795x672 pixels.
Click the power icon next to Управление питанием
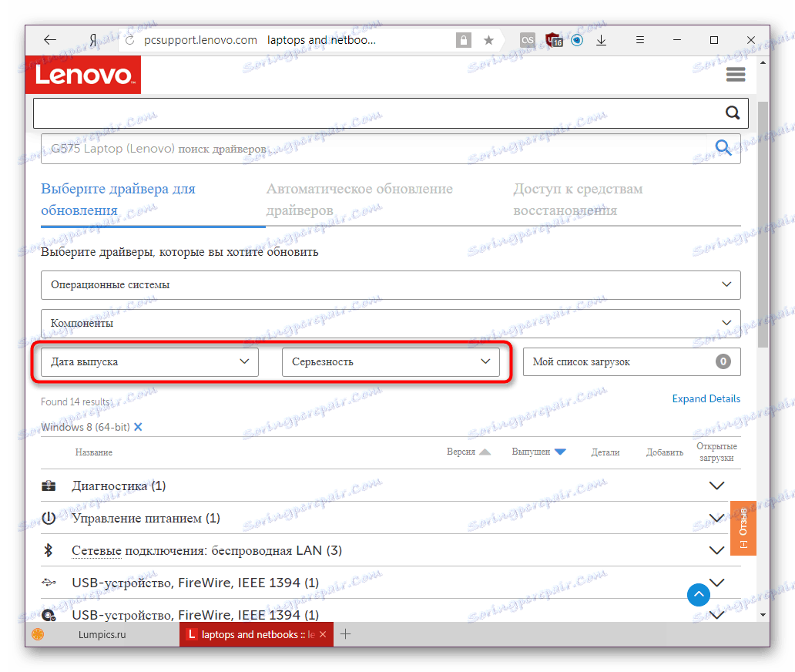click(x=49, y=518)
